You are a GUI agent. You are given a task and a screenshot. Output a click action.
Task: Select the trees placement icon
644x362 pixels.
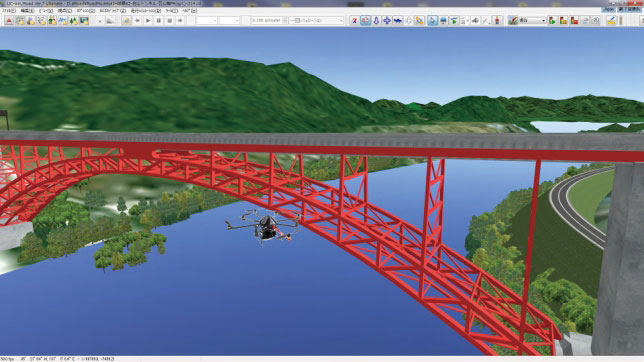coord(74,21)
